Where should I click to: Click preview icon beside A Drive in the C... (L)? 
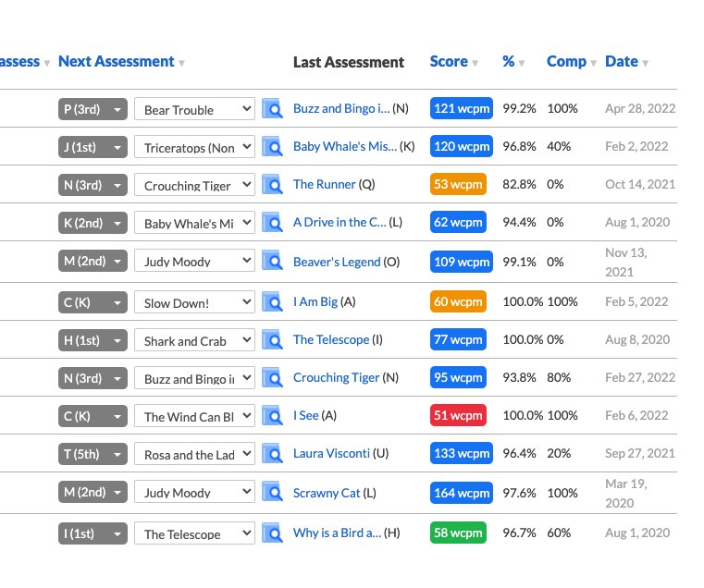[x=272, y=223]
